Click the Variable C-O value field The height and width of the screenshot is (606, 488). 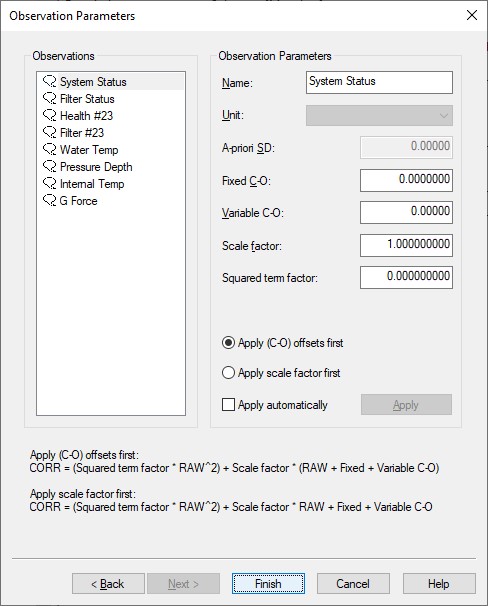tap(406, 212)
